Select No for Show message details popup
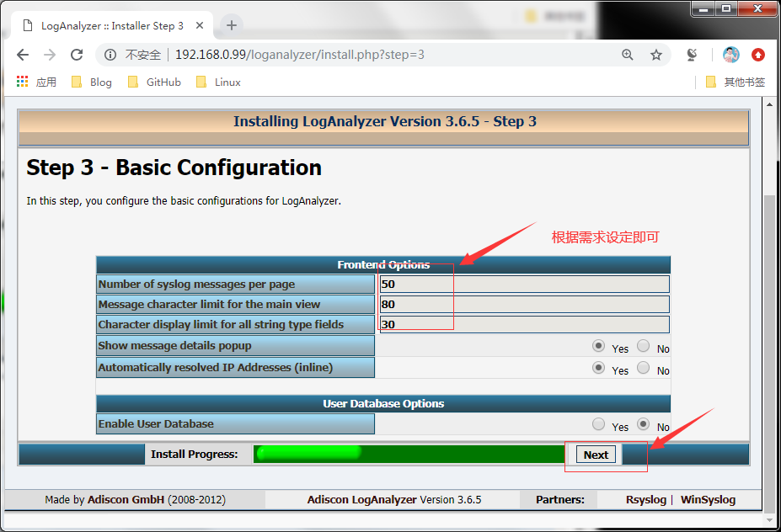 pos(643,346)
